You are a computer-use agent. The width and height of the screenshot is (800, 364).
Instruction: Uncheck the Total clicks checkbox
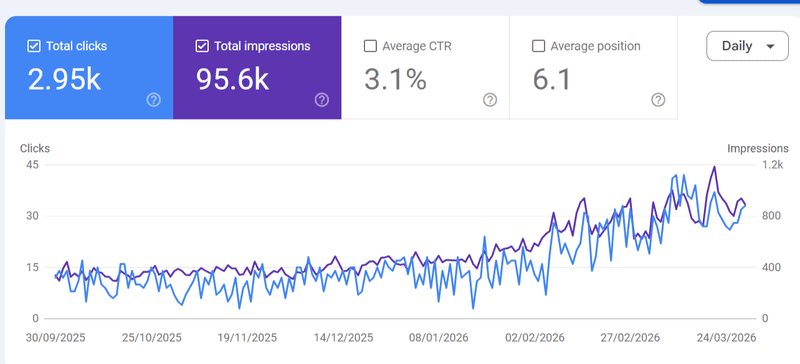(x=34, y=46)
